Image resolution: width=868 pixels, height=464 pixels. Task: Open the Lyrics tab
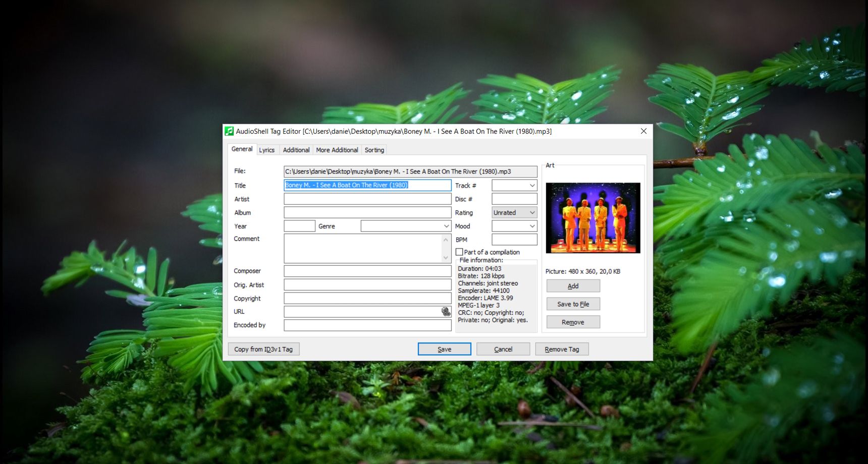point(266,150)
